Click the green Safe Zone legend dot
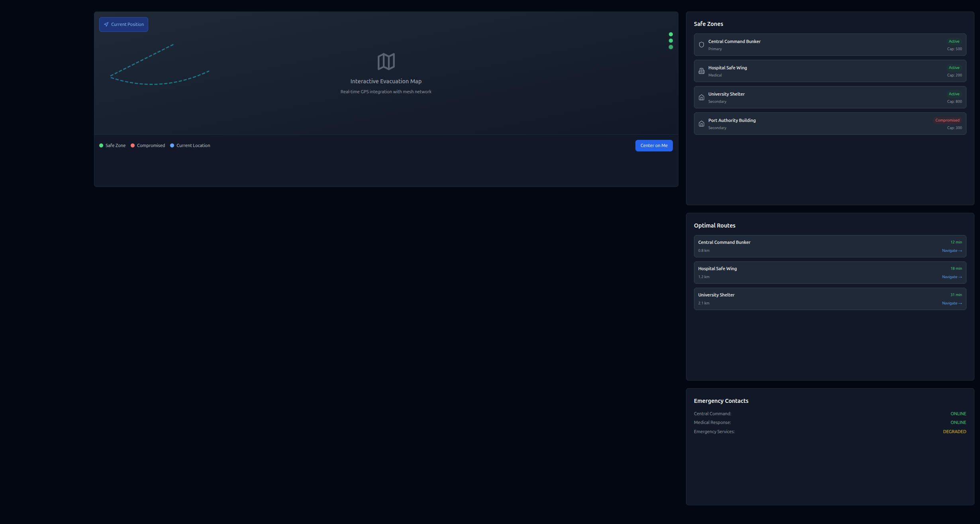 [x=101, y=145]
